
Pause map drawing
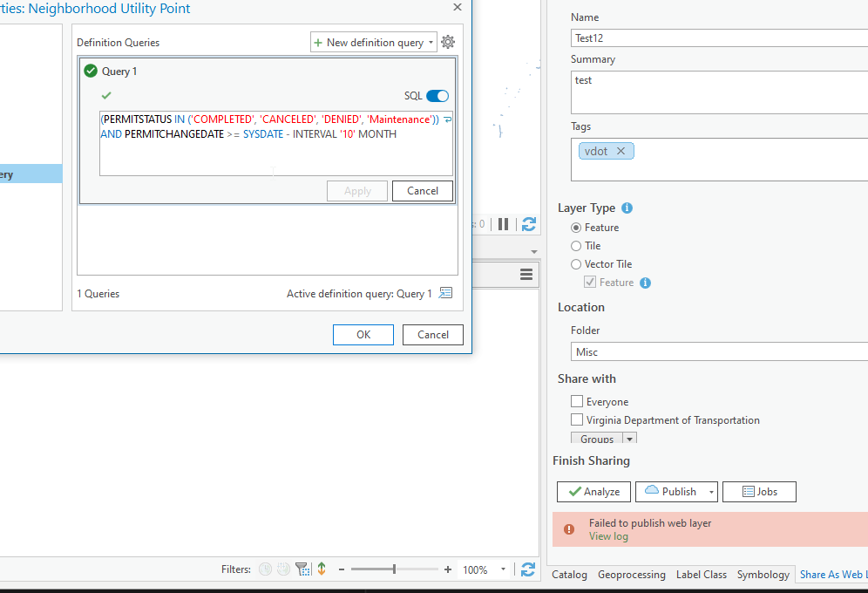point(503,224)
